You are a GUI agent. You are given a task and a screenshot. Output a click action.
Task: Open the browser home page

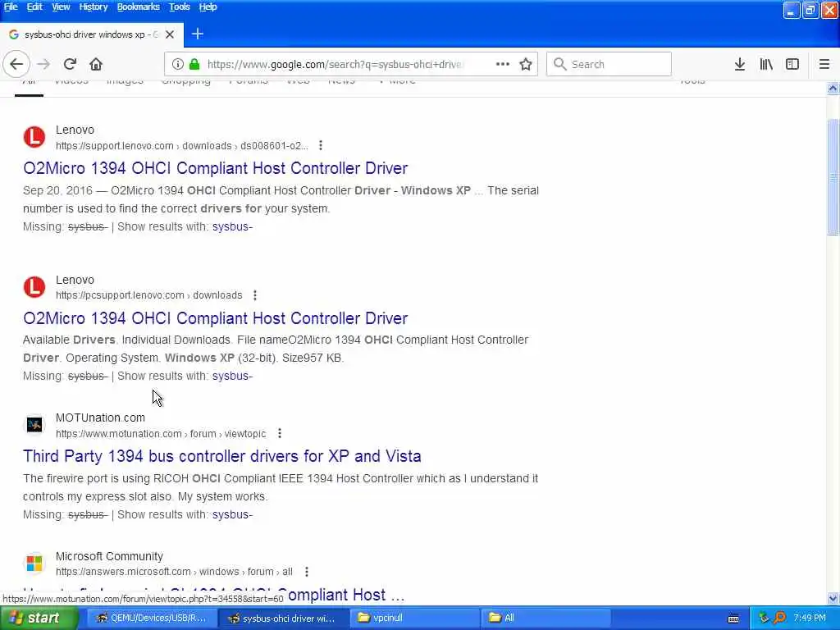[96, 64]
